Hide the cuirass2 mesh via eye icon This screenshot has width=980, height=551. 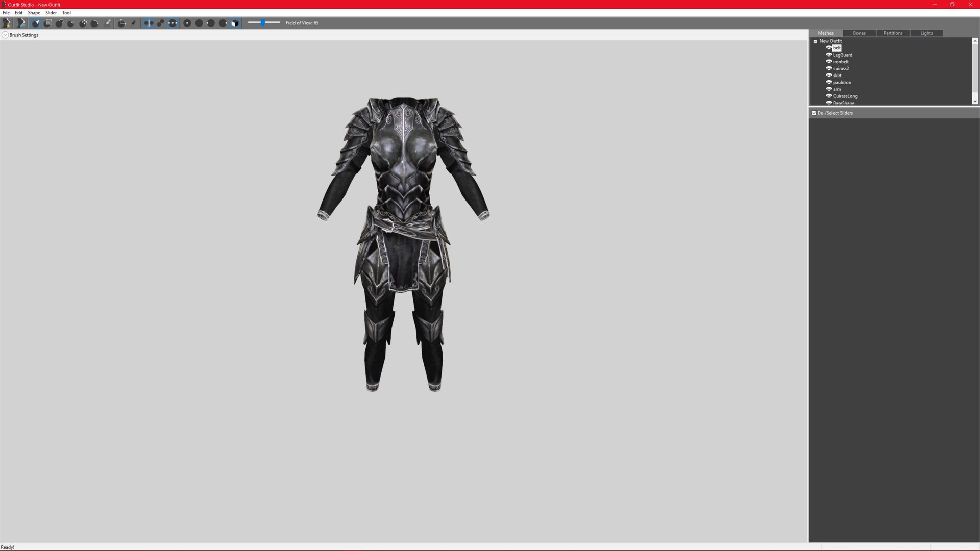pos(829,69)
